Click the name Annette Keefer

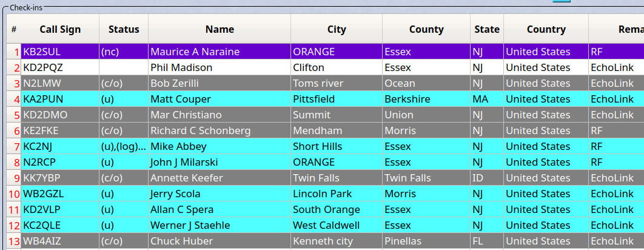220,178
